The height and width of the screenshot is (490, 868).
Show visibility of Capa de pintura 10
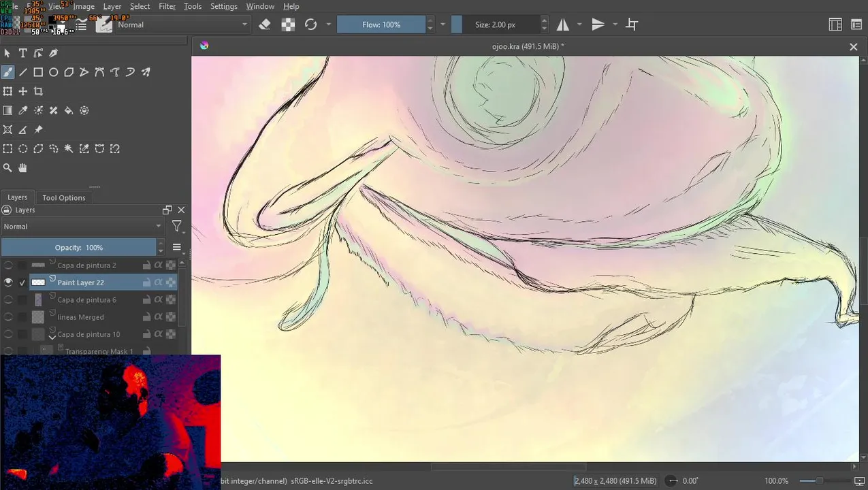point(8,334)
